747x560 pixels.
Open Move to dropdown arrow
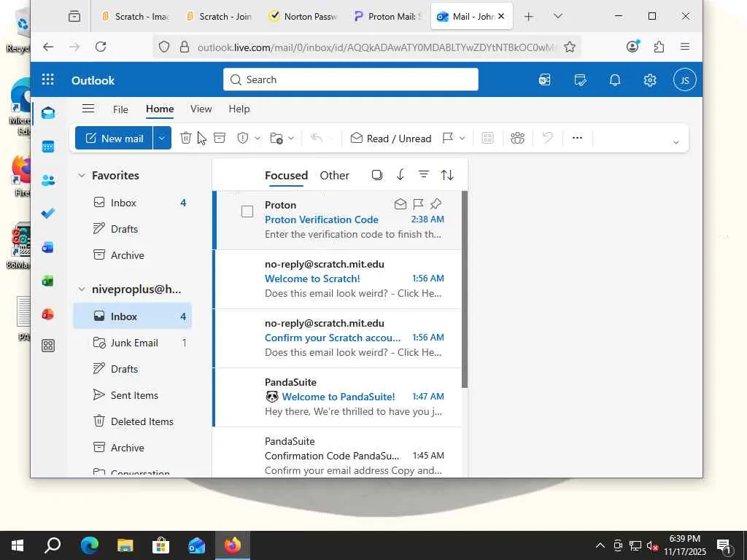tap(291, 138)
